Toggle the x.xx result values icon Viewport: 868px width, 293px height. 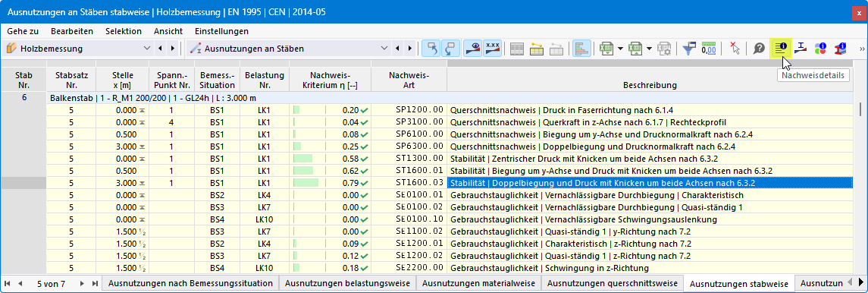[x=493, y=49]
